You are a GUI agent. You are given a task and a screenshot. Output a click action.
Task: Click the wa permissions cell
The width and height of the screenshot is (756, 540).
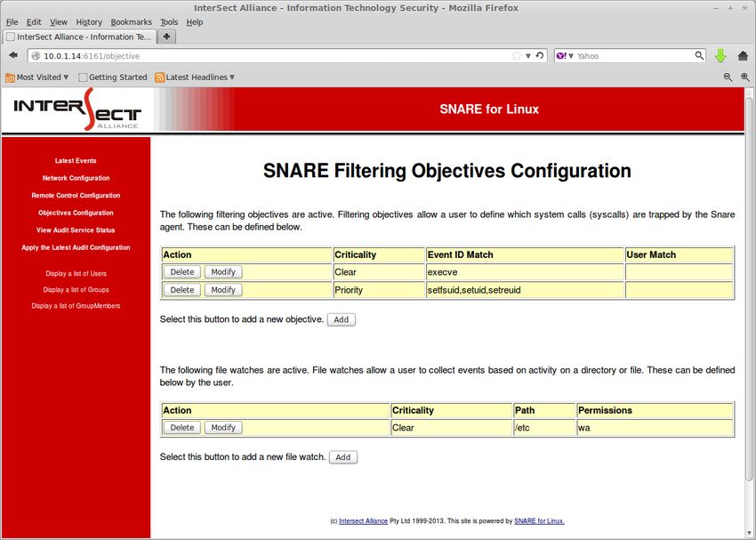[655, 428]
